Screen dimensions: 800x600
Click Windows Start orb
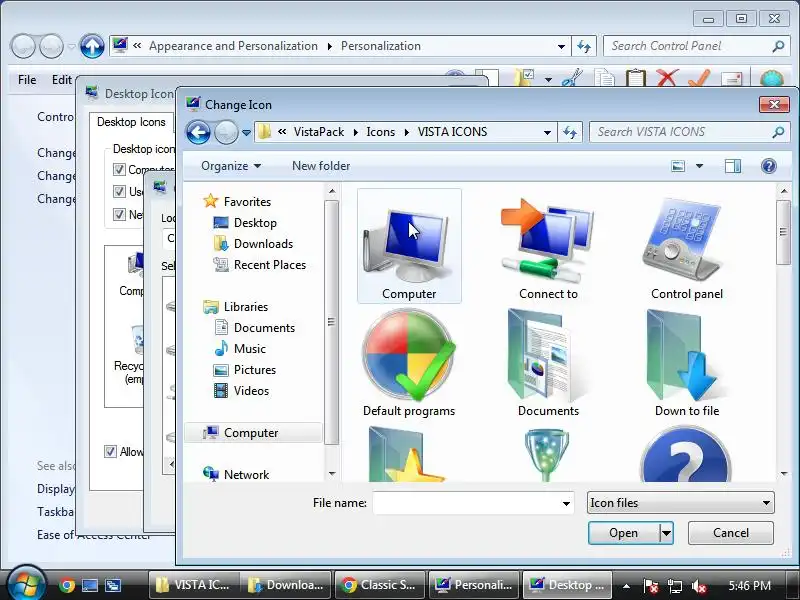click(26, 584)
